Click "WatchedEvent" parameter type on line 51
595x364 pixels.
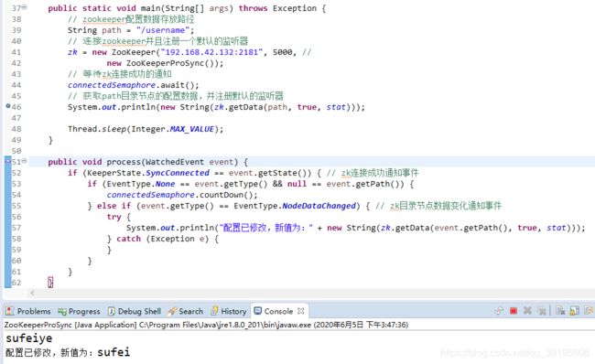pos(175,162)
